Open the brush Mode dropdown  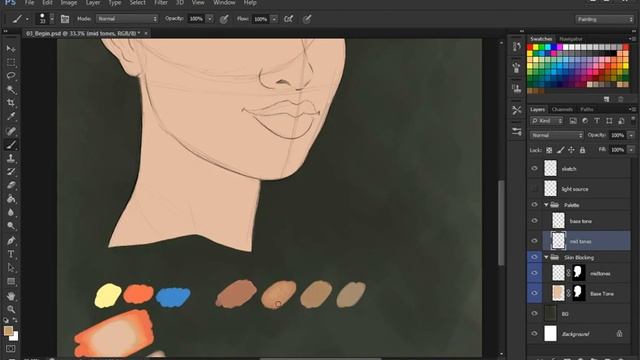point(127,19)
